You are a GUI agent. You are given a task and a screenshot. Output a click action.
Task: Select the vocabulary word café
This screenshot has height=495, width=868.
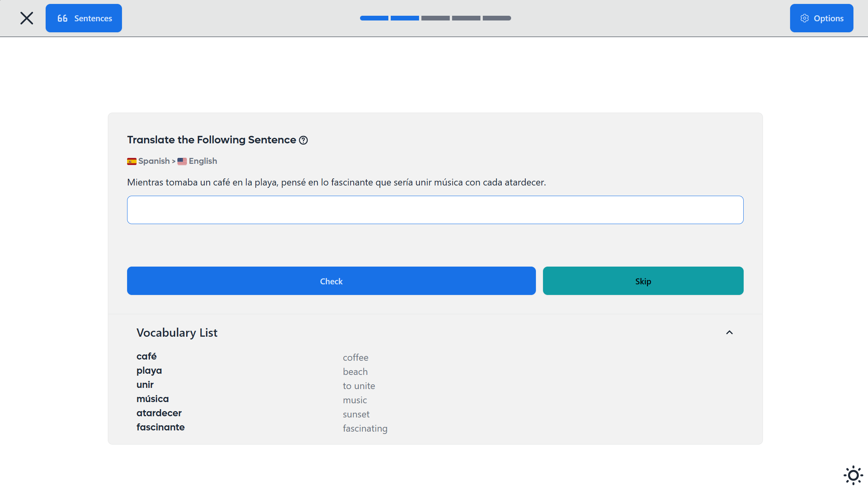coord(146,356)
